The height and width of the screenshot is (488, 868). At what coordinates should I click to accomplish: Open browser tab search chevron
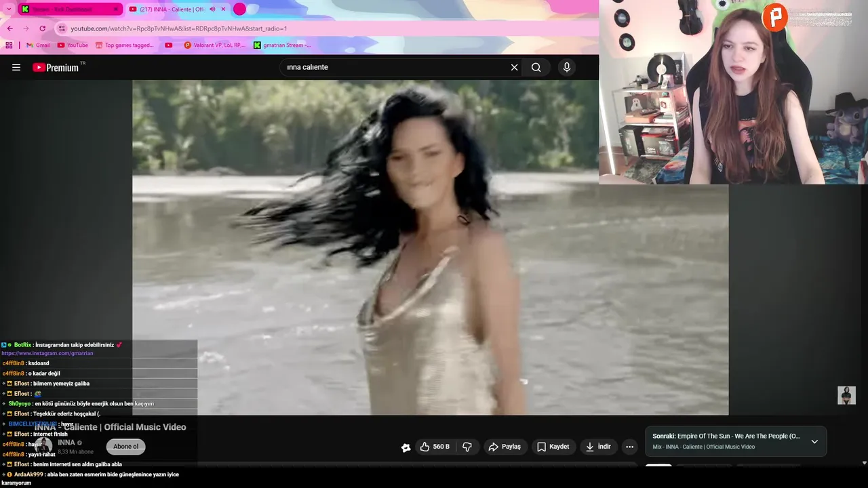[x=9, y=9]
